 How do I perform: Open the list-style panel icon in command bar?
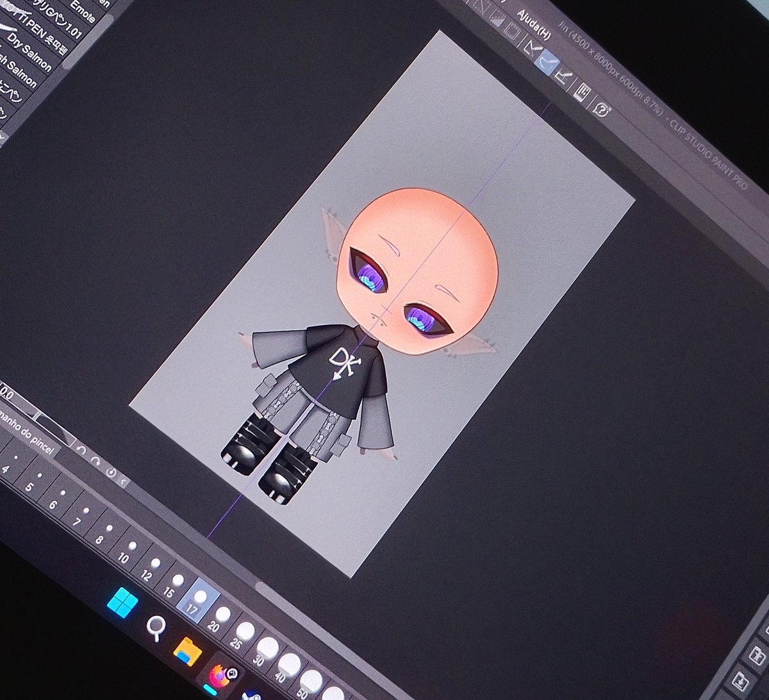(583, 93)
